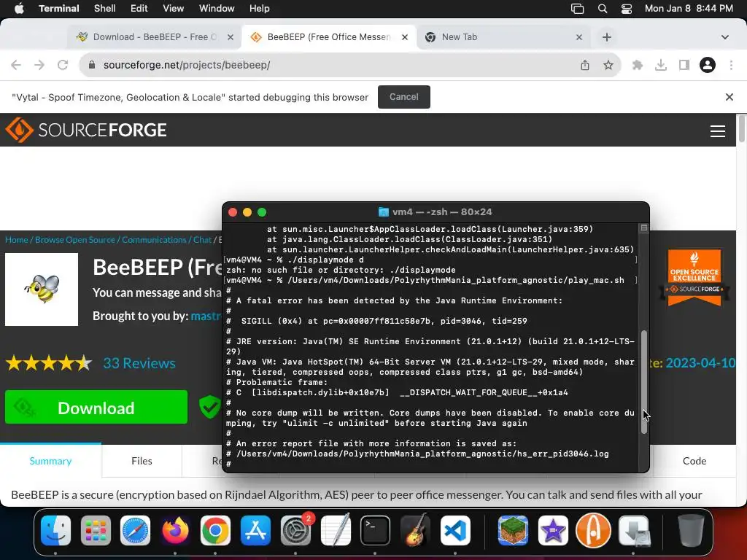Click the sourceforge.net address bar
The height and width of the screenshot is (560, 747).
pos(333,65)
